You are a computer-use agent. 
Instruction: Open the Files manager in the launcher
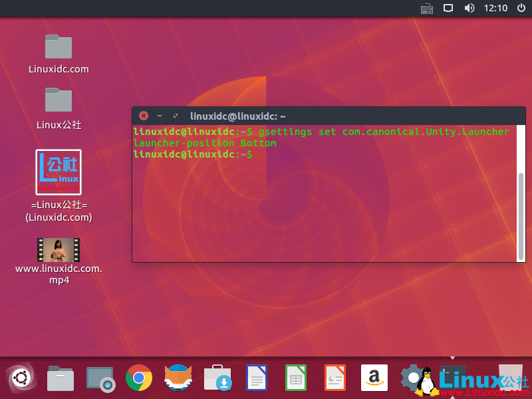pyautogui.click(x=61, y=378)
